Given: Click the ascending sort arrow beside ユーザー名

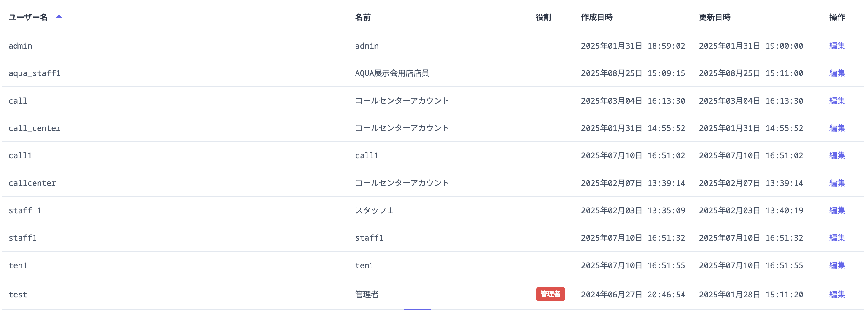Looking at the screenshot, I should [59, 16].
